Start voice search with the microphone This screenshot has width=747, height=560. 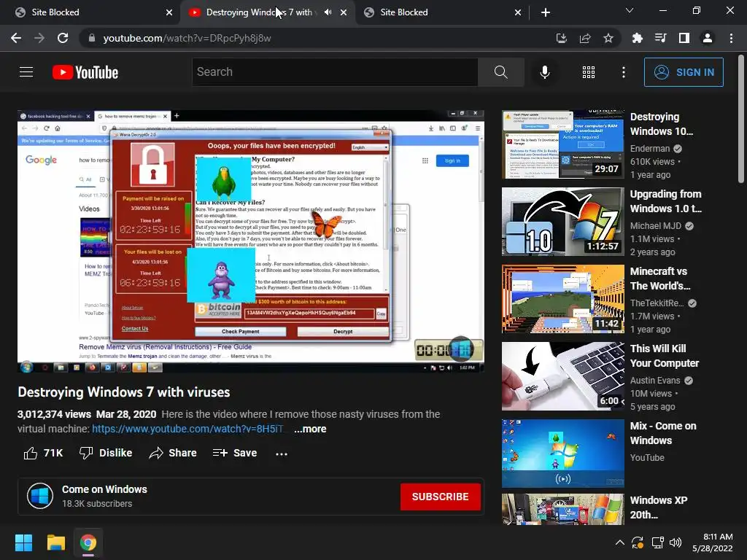pos(544,72)
